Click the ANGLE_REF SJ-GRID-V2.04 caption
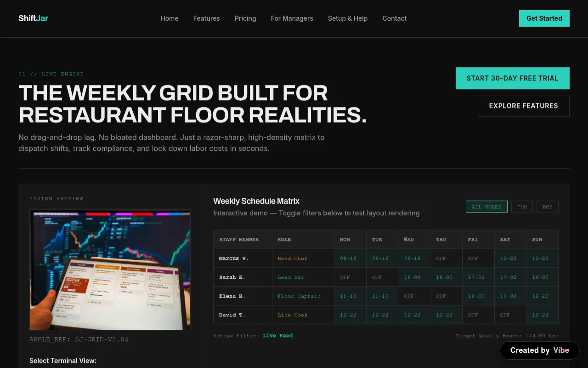Screen dimensions: 588x368 coord(79,339)
